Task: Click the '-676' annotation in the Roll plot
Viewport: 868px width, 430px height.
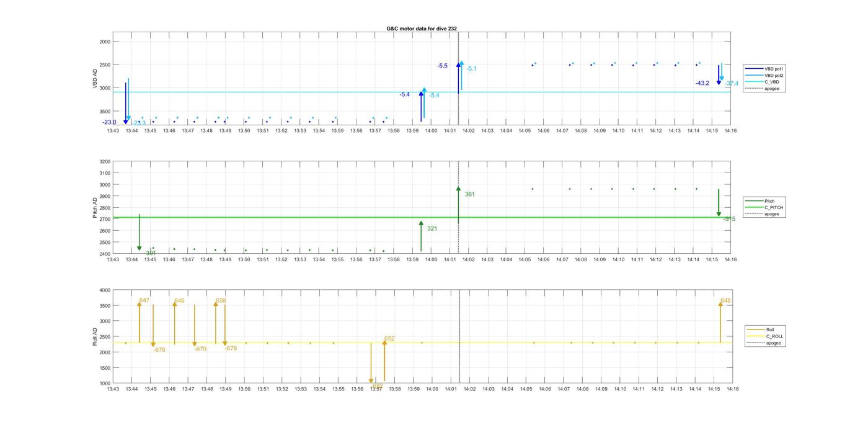Action: pos(159,350)
